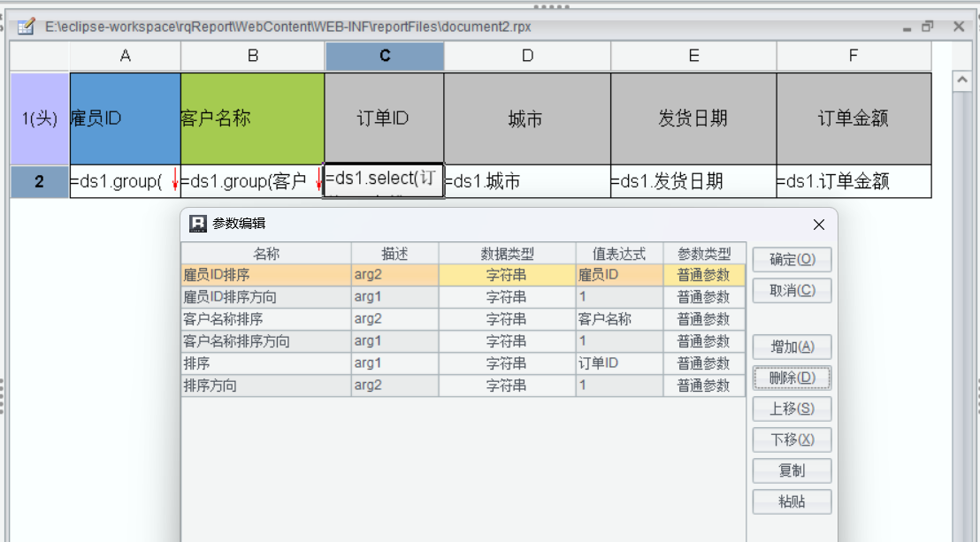The width and height of the screenshot is (980, 542).
Task: Click the scroll up arrow of the report
Action: 961,81
